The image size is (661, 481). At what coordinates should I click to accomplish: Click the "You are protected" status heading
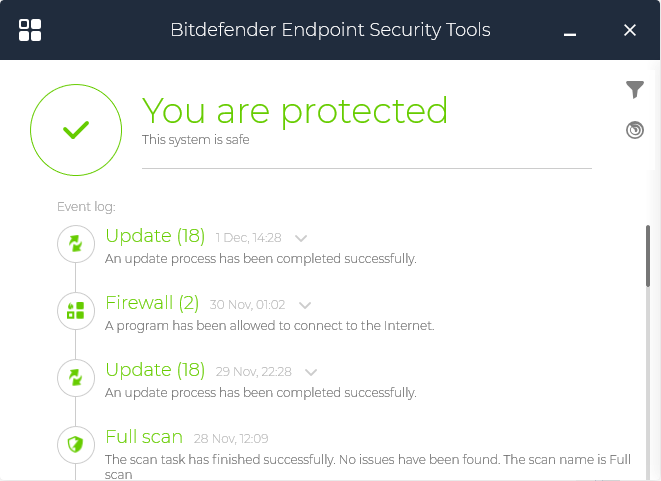[x=295, y=110]
